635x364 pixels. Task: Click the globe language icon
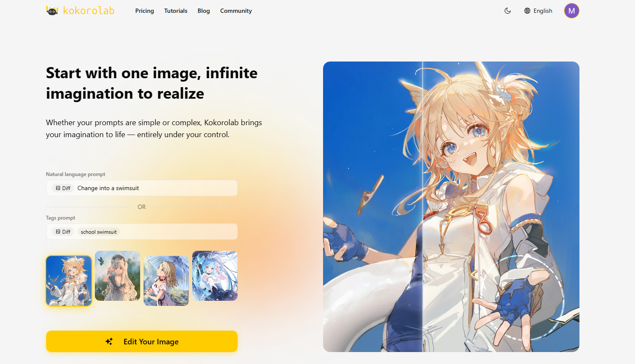(527, 11)
